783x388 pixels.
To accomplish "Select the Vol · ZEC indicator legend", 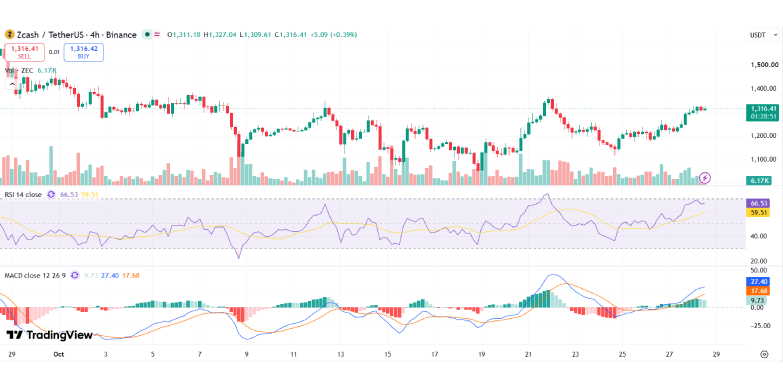I will pos(19,71).
